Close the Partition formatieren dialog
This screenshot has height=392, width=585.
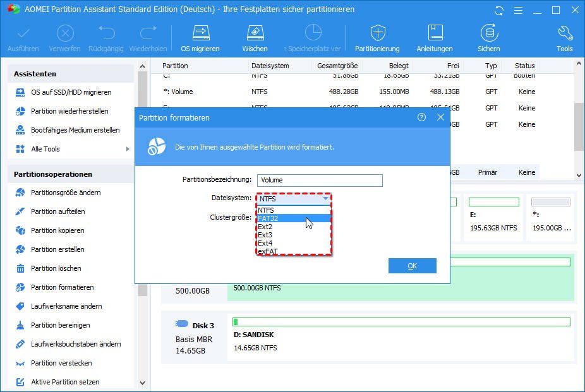(x=440, y=117)
